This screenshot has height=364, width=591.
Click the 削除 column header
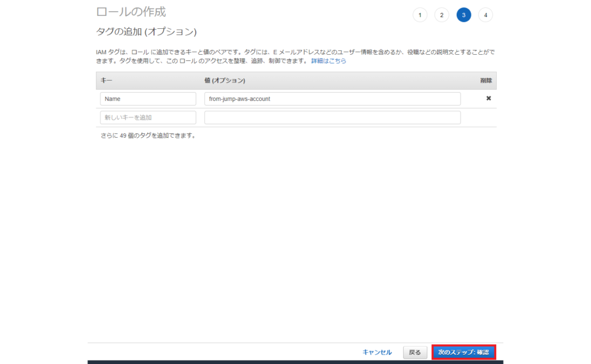486,81
